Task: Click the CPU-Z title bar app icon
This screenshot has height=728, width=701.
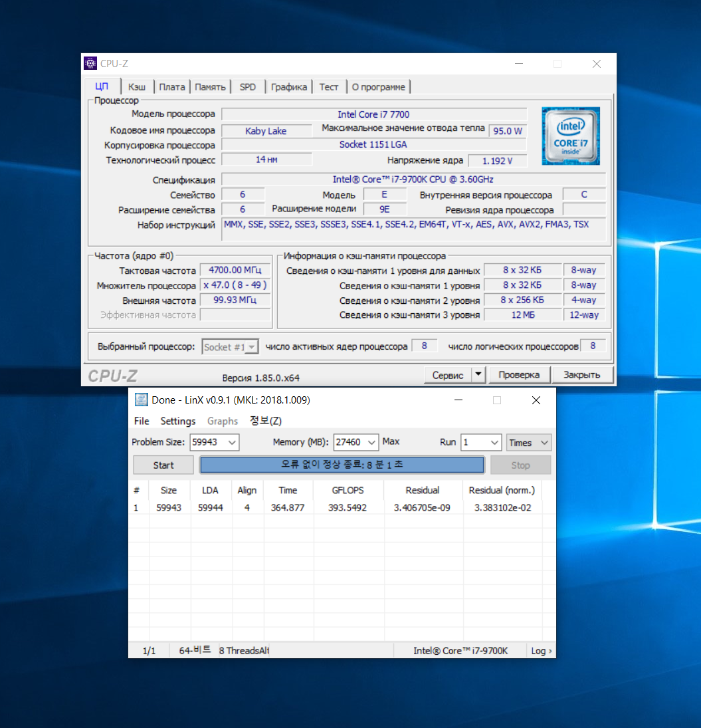Action: click(x=90, y=63)
